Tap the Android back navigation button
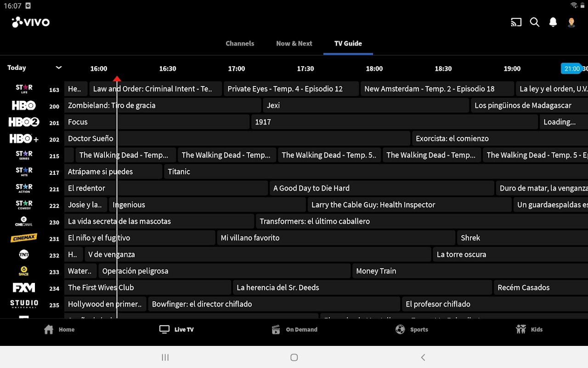The width and height of the screenshot is (588, 368). click(423, 357)
